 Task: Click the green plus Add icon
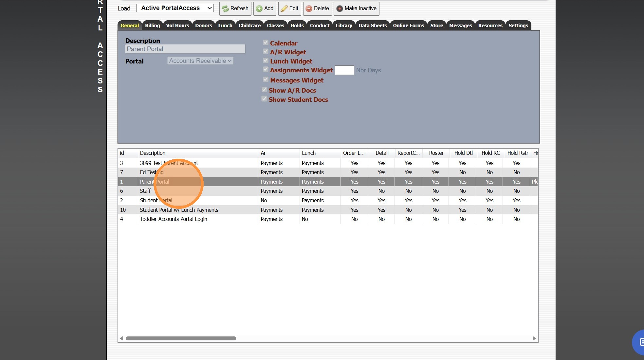pyautogui.click(x=259, y=9)
